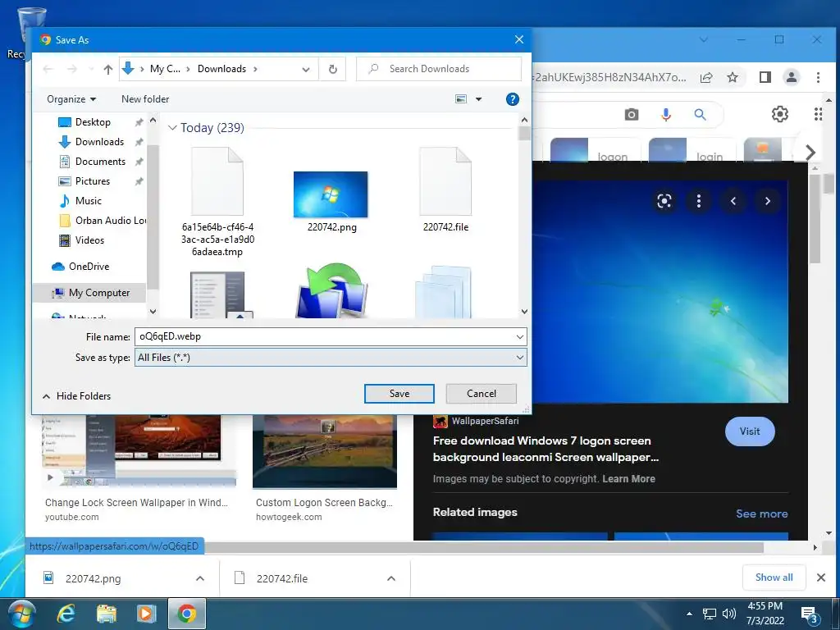Change the file view layout icon

pos(461,99)
